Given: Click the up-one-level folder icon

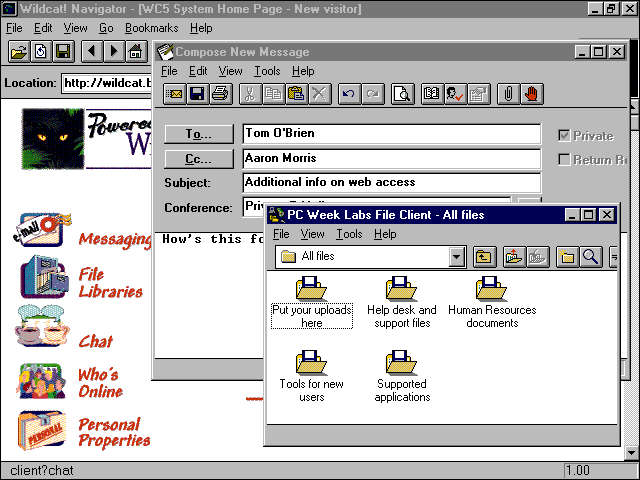Looking at the screenshot, I should [x=484, y=257].
